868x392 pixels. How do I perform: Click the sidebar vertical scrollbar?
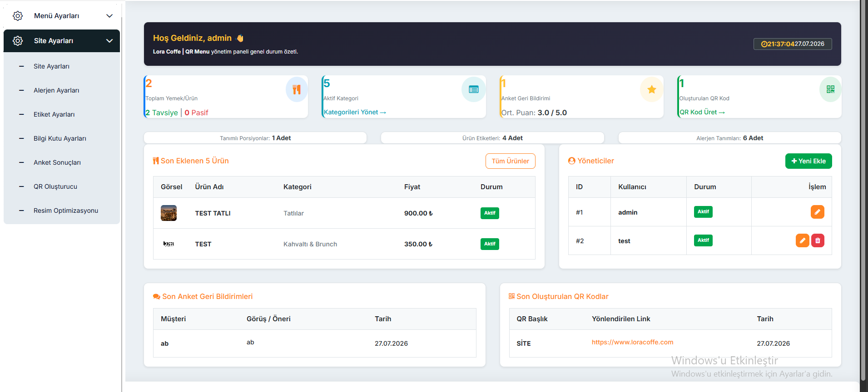point(122,204)
